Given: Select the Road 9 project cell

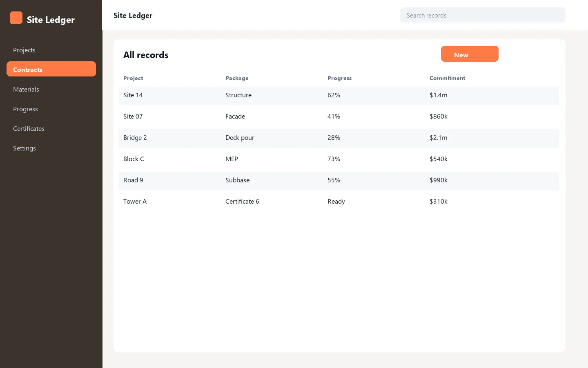Looking at the screenshot, I should point(133,180).
